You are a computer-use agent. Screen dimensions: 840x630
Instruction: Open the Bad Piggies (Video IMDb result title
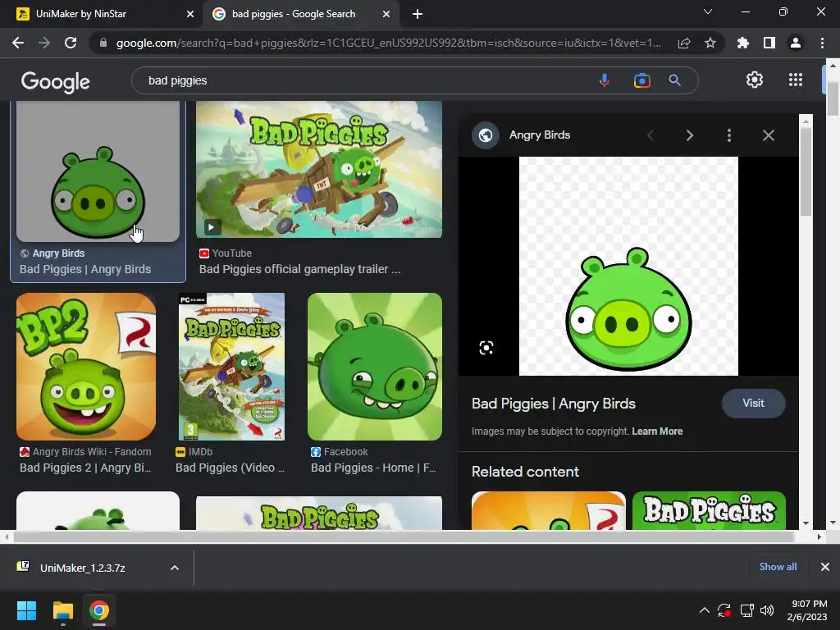[x=230, y=468]
